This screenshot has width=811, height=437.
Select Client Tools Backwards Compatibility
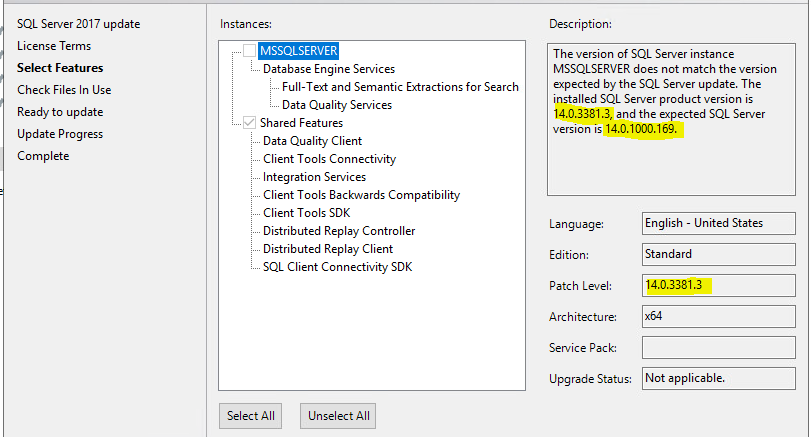[361, 195]
